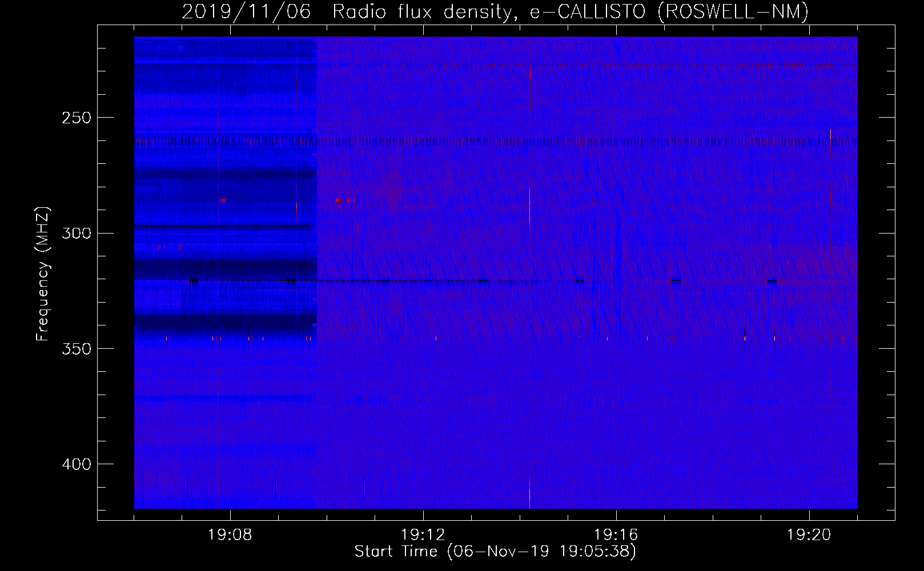Click the 19:12 time tick label
The height and width of the screenshot is (571, 924).
tap(423, 535)
